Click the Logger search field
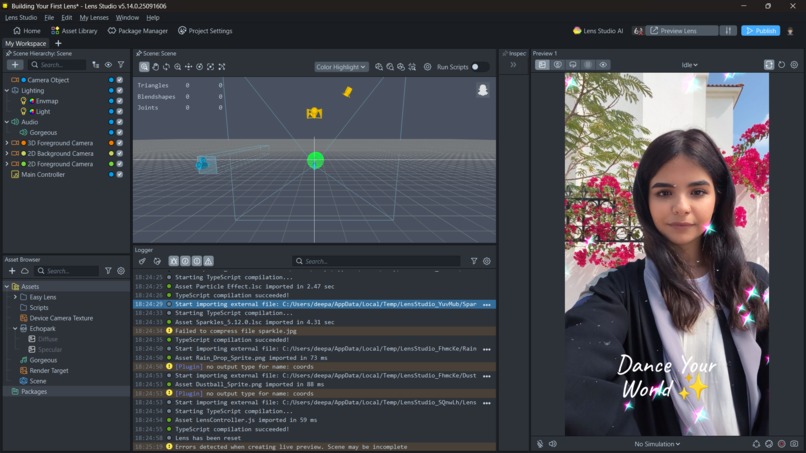The width and height of the screenshot is (806, 453). coord(376,261)
